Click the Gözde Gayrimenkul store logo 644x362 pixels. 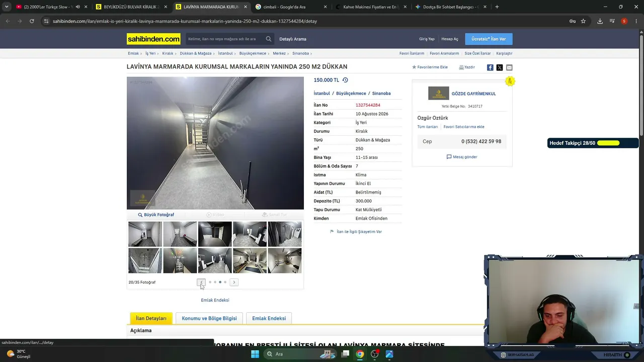(438, 94)
